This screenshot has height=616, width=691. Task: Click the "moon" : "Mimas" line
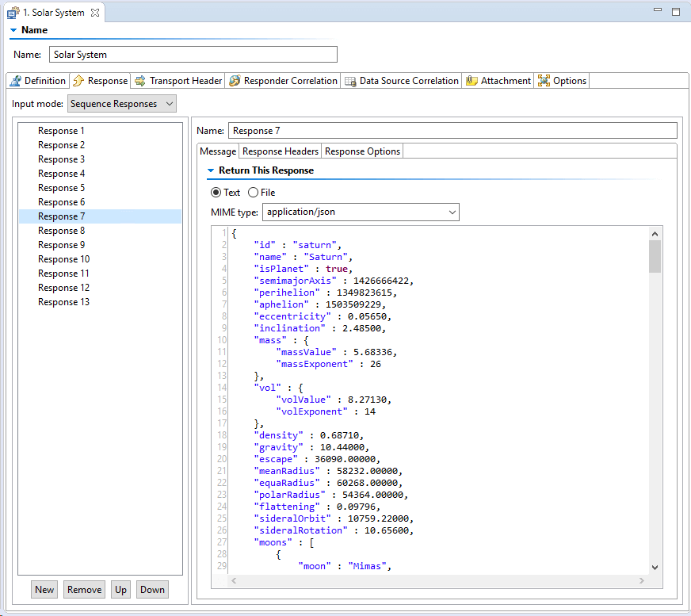345,566
